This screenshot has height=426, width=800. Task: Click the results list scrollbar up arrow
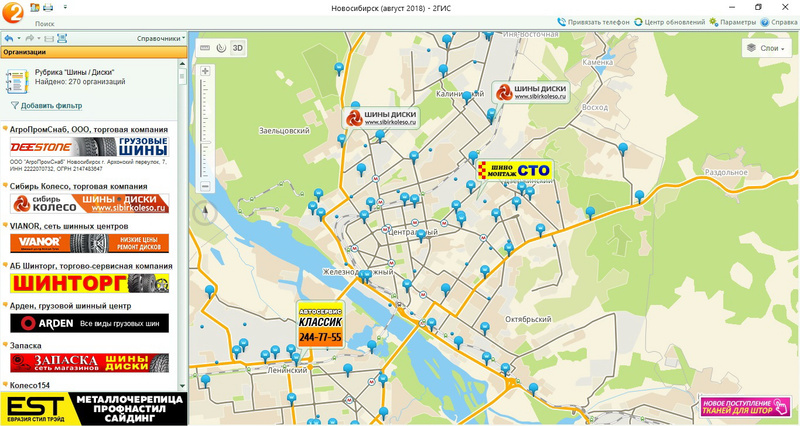(x=182, y=63)
